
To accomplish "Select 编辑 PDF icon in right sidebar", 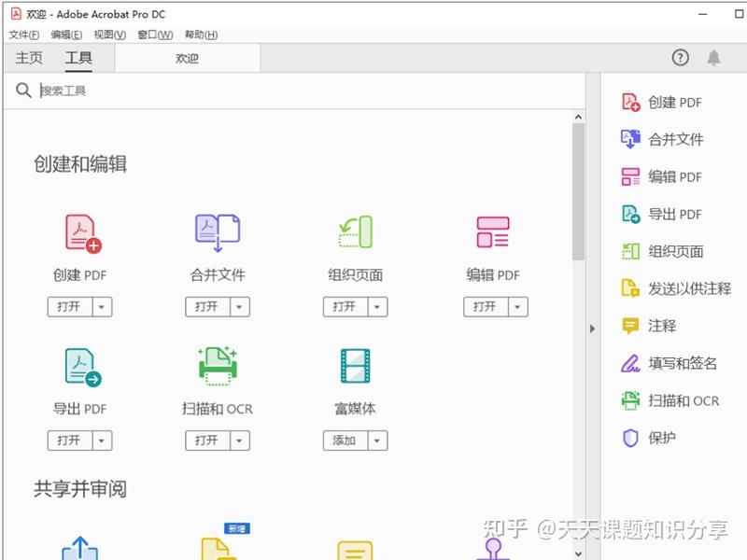I will (x=631, y=176).
